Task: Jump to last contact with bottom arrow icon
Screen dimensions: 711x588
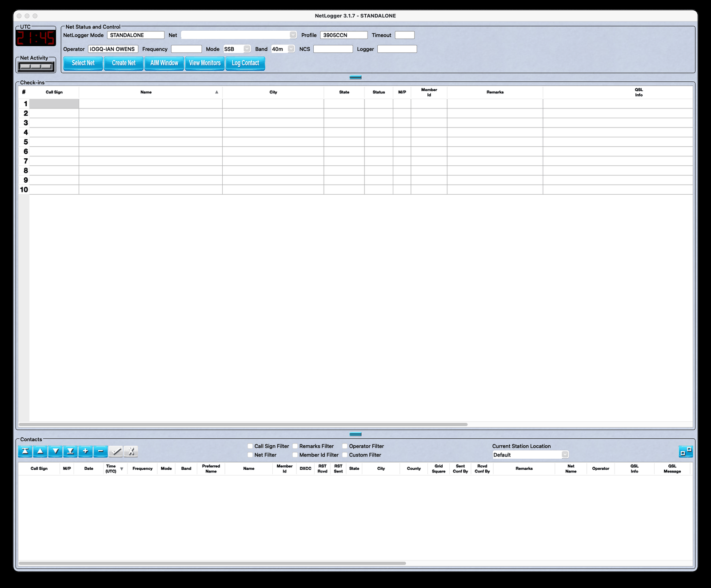Action: [x=70, y=452]
